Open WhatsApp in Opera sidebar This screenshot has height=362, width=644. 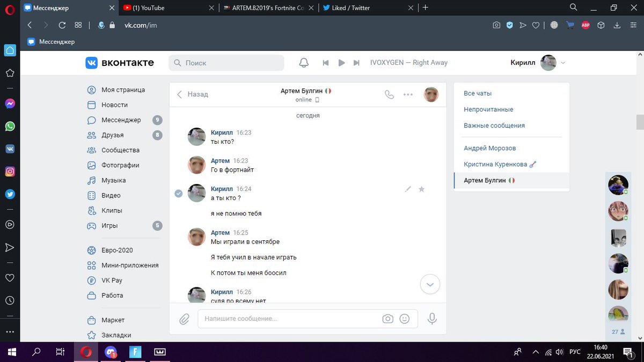tap(10, 126)
